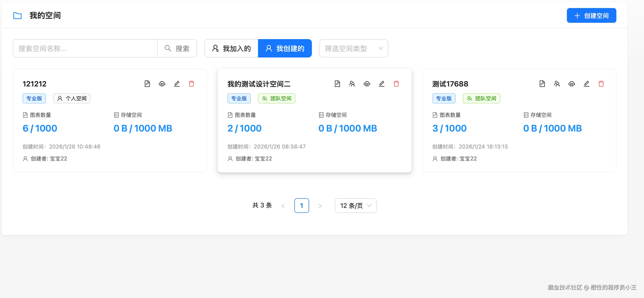Image resolution: width=644 pixels, height=298 pixels.
Task: Focus the 搜索空间名称 input field
Action: coord(85,48)
